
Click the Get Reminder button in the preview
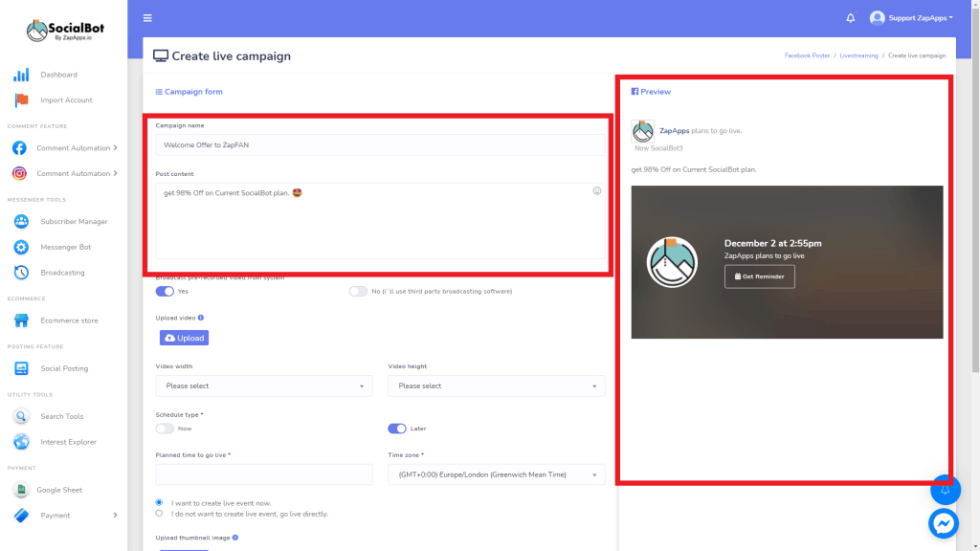[x=759, y=276]
